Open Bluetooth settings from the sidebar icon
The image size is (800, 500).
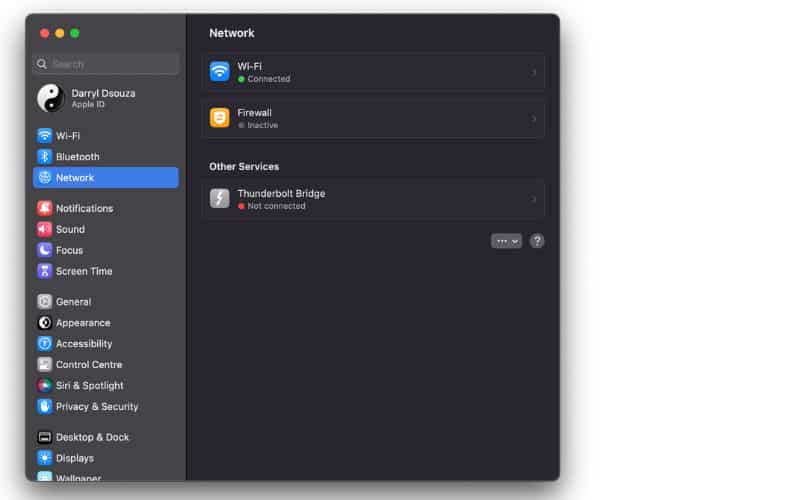(45, 157)
